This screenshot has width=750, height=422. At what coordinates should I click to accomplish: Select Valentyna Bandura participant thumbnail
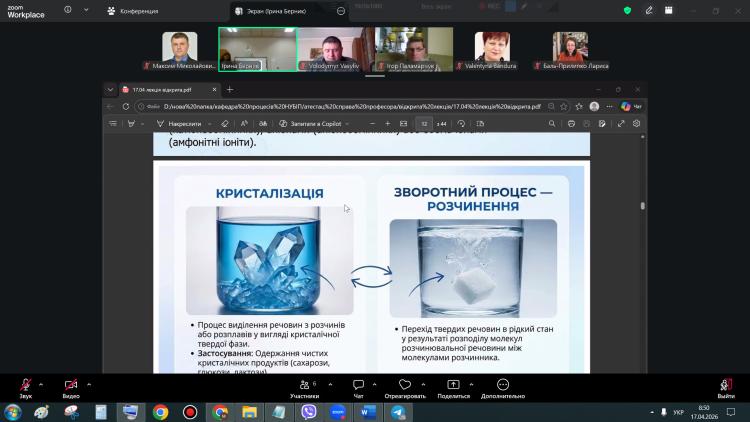[492, 49]
